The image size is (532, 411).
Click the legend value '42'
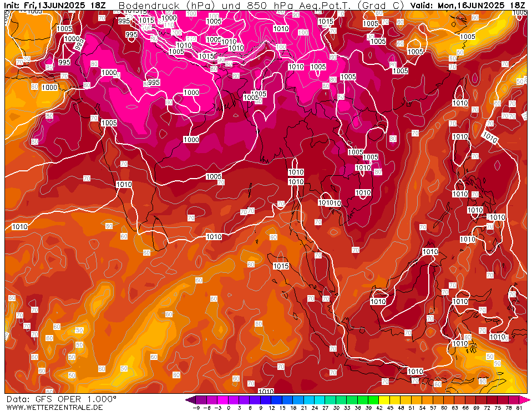pyautogui.click(x=379, y=408)
